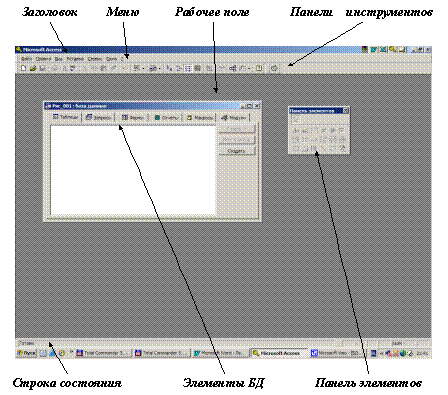Click the Открыть button in database window
The width and height of the screenshot is (448, 395).
pos(237,129)
